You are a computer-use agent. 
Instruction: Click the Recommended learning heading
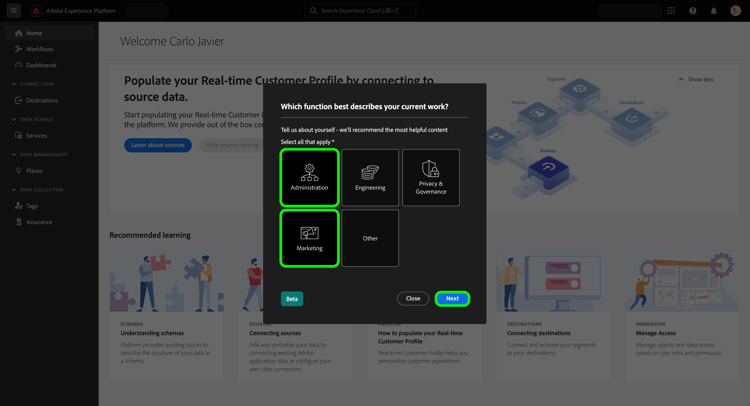[150, 235]
